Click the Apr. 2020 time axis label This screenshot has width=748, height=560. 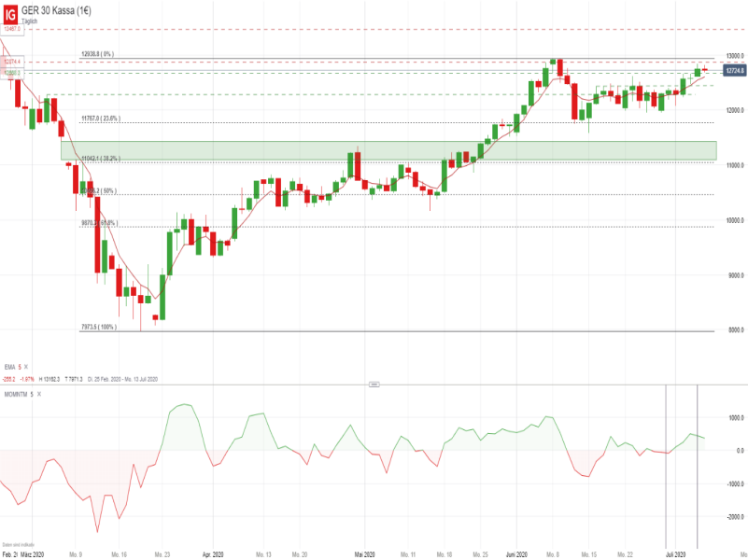(213, 554)
